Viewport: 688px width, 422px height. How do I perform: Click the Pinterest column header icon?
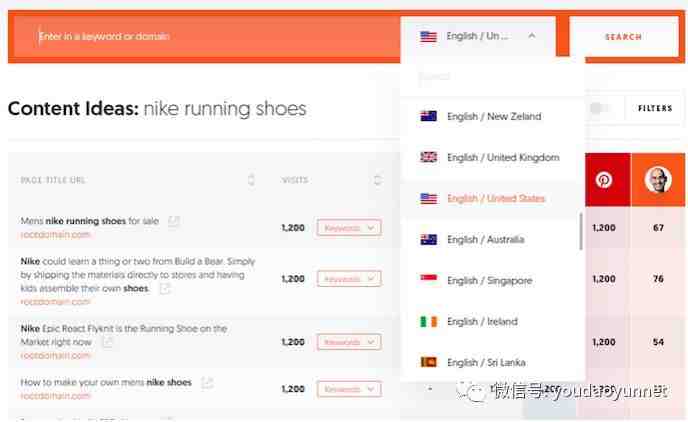point(604,180)
